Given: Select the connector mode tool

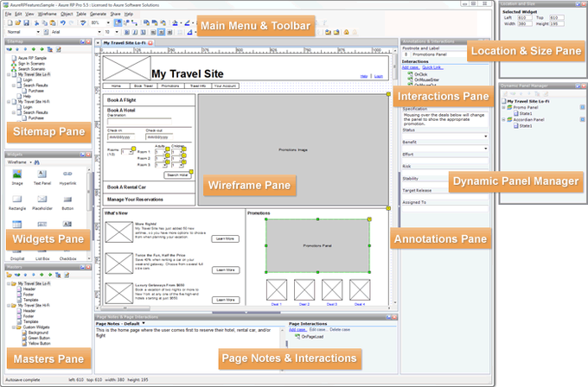Looking at the screenshot, I should 134,22.
